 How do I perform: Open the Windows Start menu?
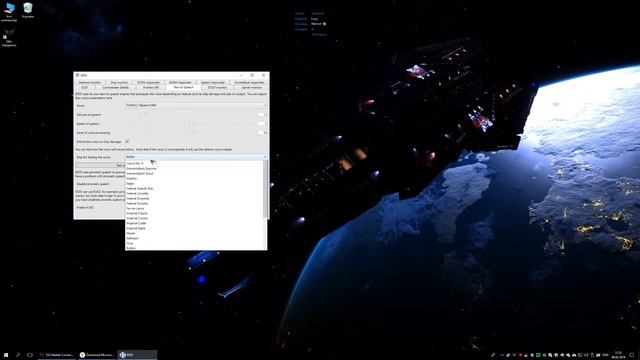pos(6,355)
